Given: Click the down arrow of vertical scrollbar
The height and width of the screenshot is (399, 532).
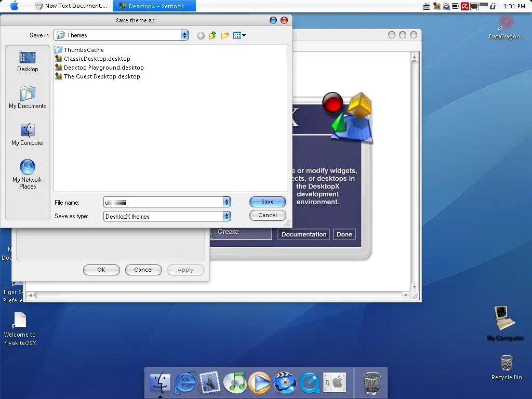Looking at the screenshot, I should [414, 287].
